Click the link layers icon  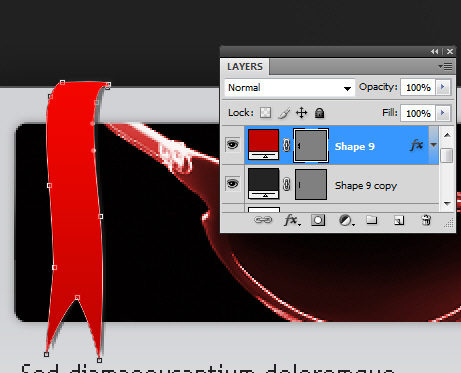point(263,220)
